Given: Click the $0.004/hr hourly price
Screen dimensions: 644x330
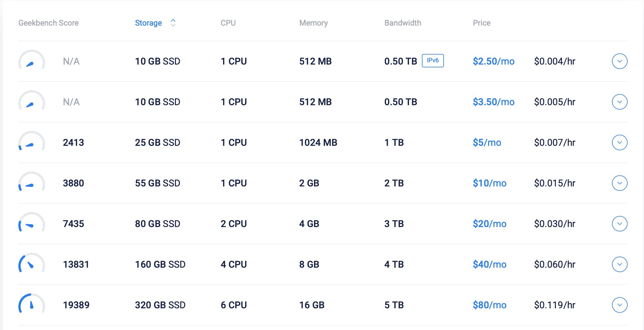Looking at the screenshot, I should pyautogui.click(x=555, y=61).
